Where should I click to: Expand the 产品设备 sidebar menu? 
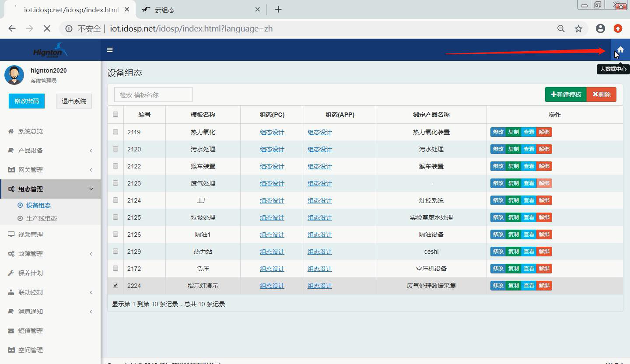[50, 150]
